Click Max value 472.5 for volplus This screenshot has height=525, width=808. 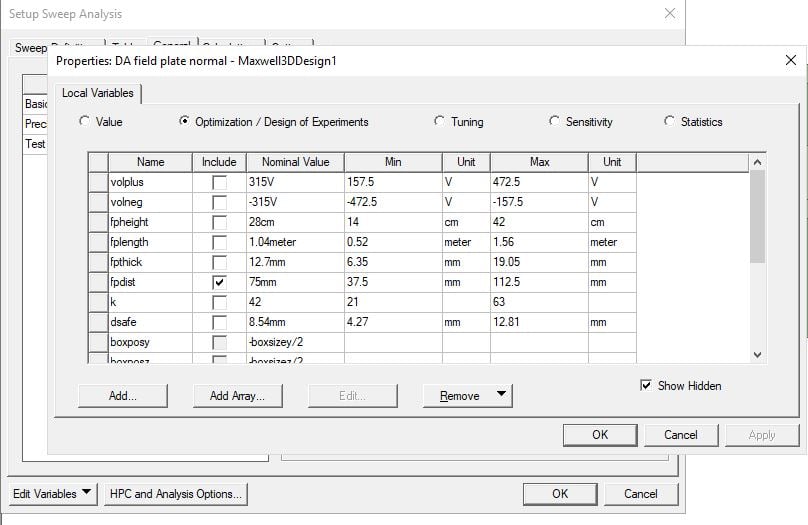click(540, 182)
